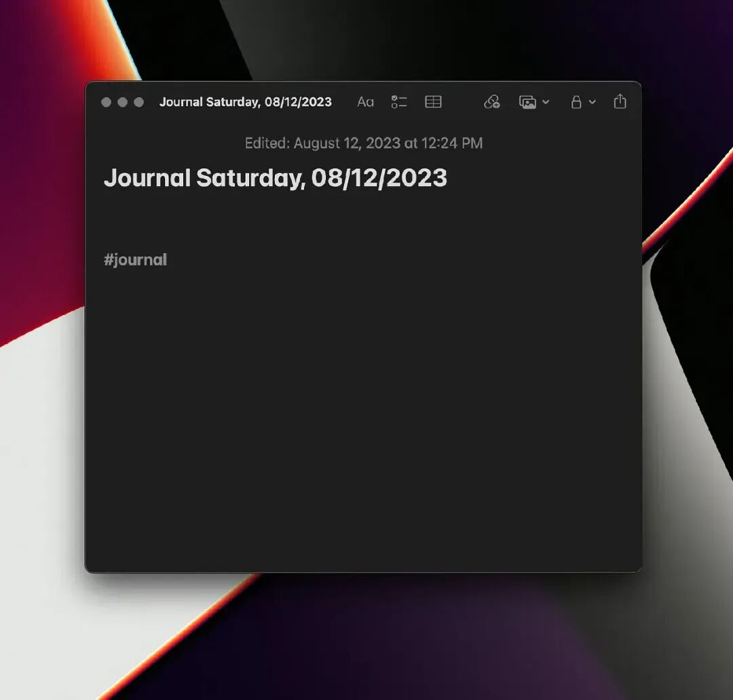This screenshot has height=700, width=733.
Task: Open the share icon at toolbar right
Action: tap(620, 101)
